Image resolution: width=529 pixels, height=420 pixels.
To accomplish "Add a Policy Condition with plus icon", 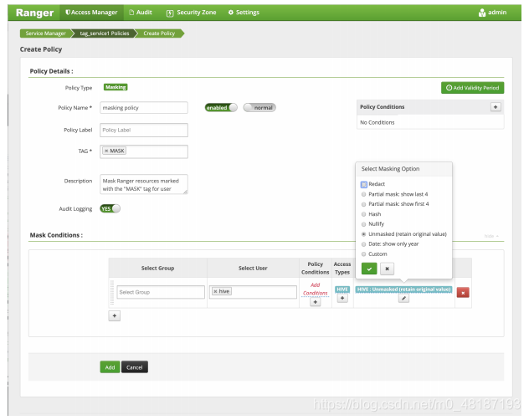I will 496,107.
